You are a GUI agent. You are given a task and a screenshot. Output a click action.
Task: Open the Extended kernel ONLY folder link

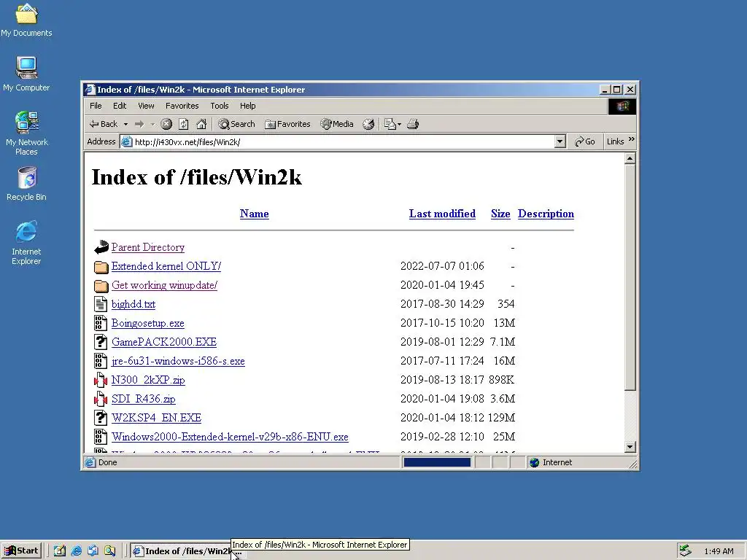pos(166,266)
